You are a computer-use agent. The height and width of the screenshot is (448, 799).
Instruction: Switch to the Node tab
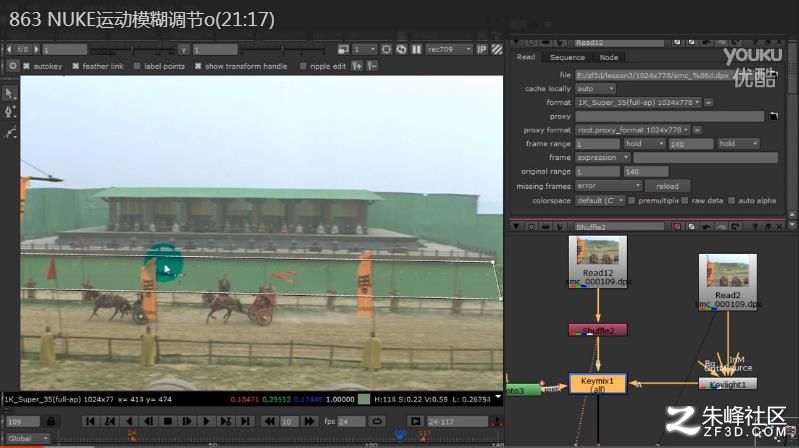coord(608,57)
